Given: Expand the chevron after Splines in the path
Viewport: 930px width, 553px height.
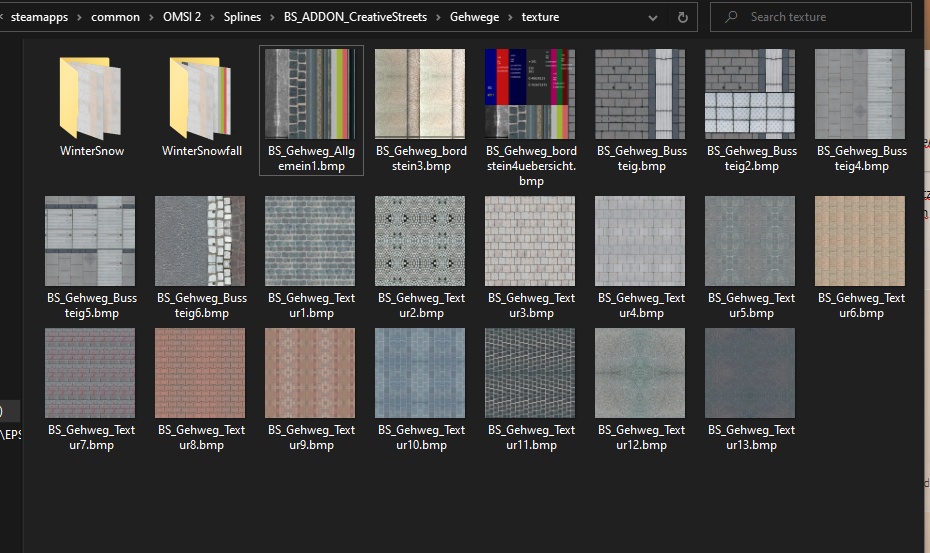Looking at the screenshot, I should (274, 17).
